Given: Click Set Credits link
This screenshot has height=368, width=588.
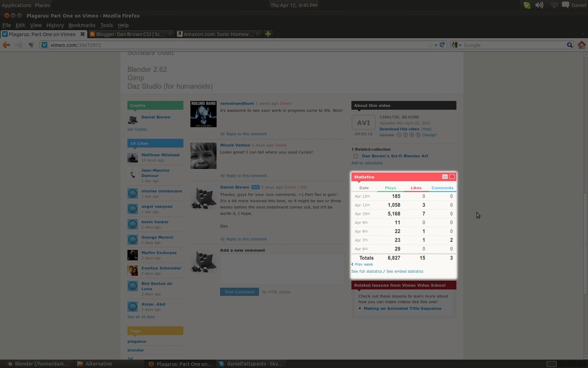Looking at the screenshot, I should (137, 130).
